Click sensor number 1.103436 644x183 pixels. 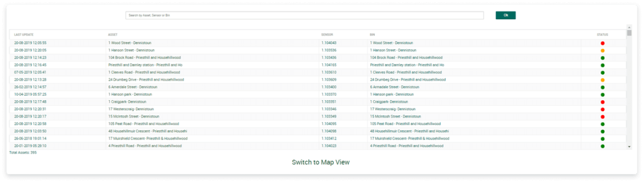(329, 58)
